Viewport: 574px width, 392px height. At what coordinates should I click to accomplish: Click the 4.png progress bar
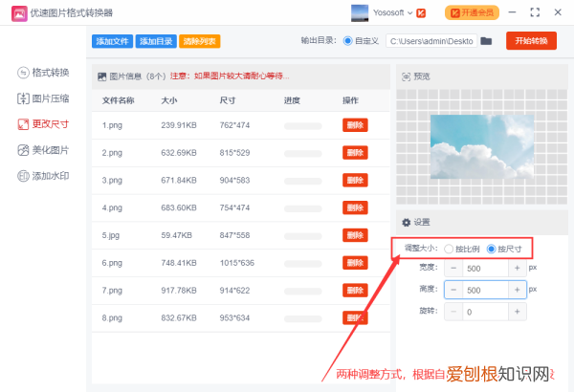point(302,209)
